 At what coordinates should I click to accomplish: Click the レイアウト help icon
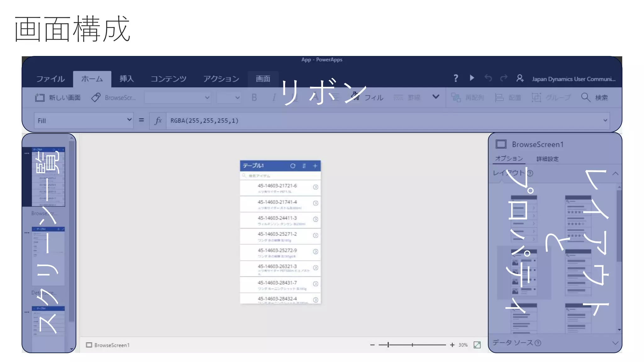(x=530, y=173)
